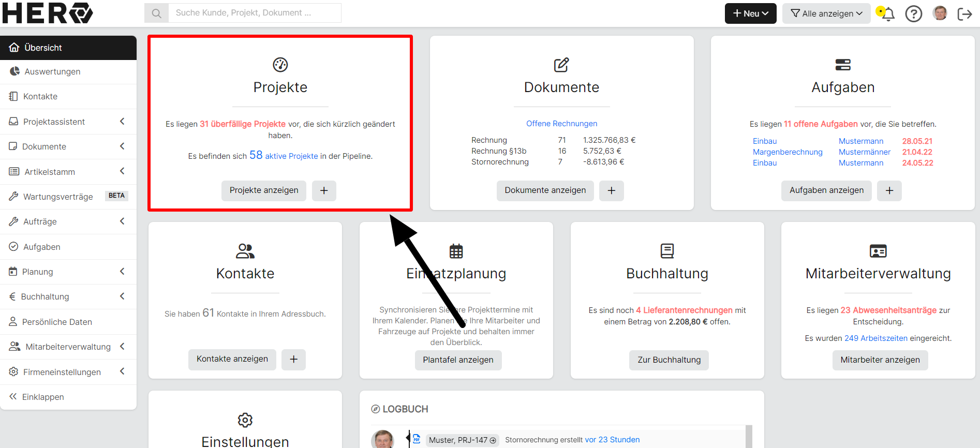The height and width of the screenshot is (448, 980).
Task: Add new contact with plus button
Action: coord(293,359)
